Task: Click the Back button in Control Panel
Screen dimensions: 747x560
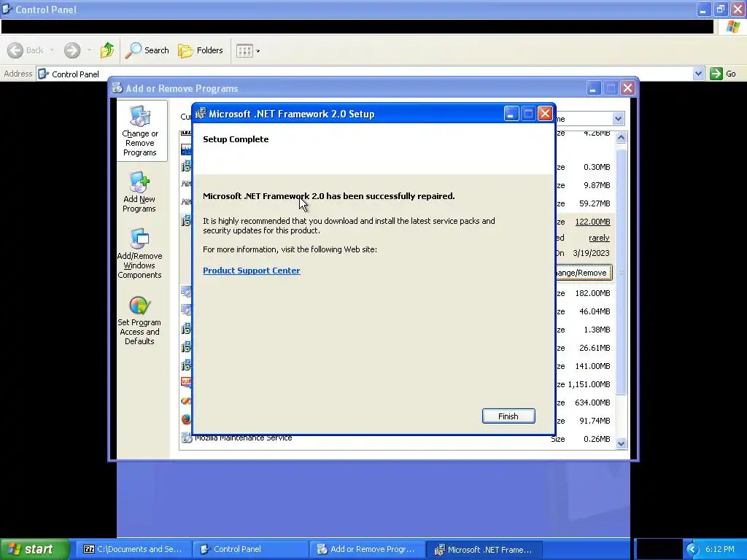Action: click(x=26, y=50)
